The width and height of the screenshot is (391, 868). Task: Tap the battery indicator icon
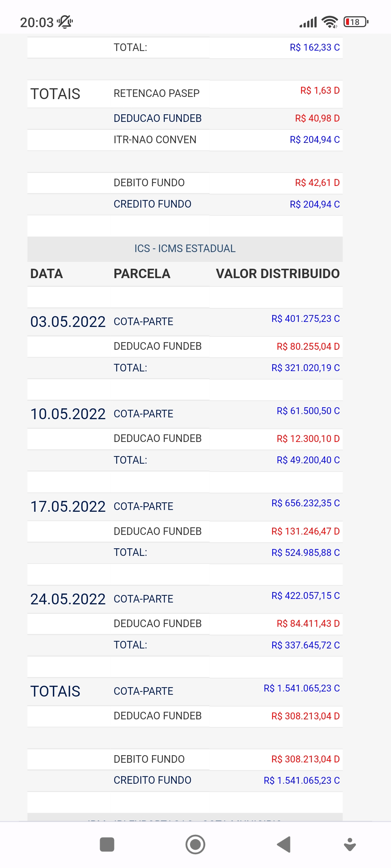356,22
